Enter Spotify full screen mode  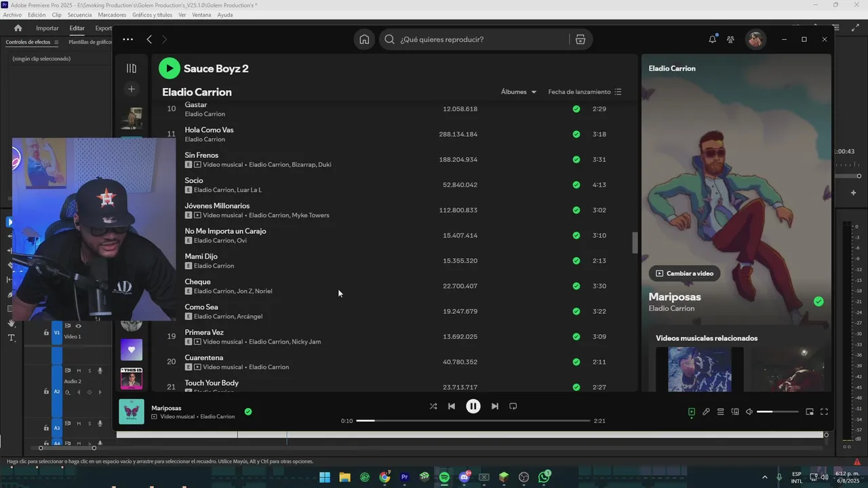825,411
